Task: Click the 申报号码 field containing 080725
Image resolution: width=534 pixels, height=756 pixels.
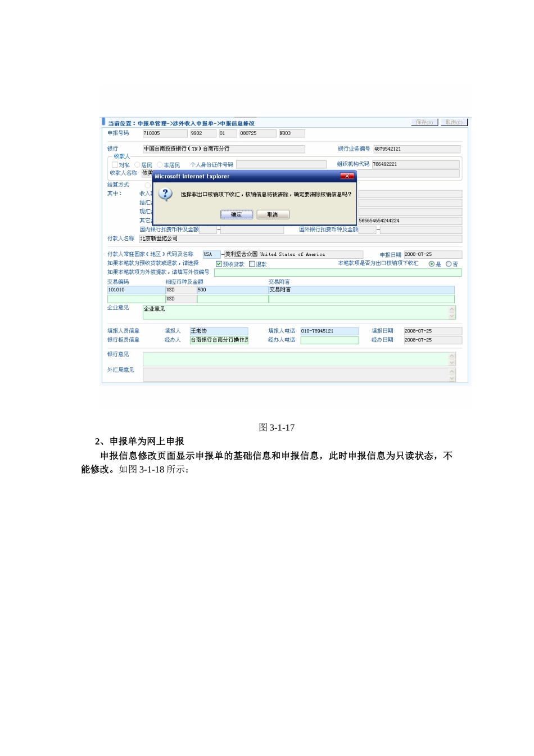Action: click(258, 133)
